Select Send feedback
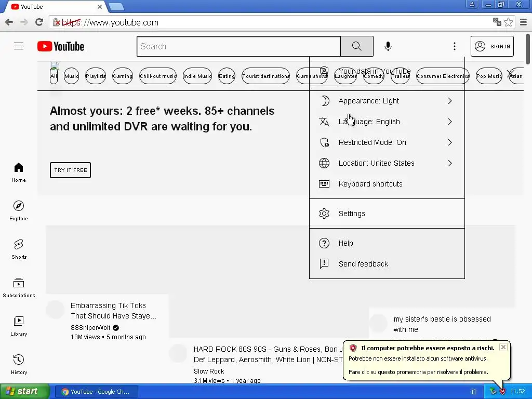 387,264
